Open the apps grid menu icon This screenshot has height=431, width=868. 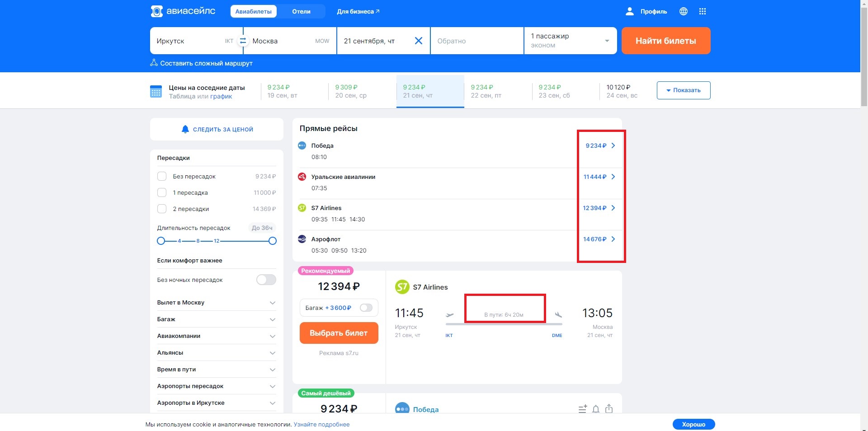click(x=702, y=11)
